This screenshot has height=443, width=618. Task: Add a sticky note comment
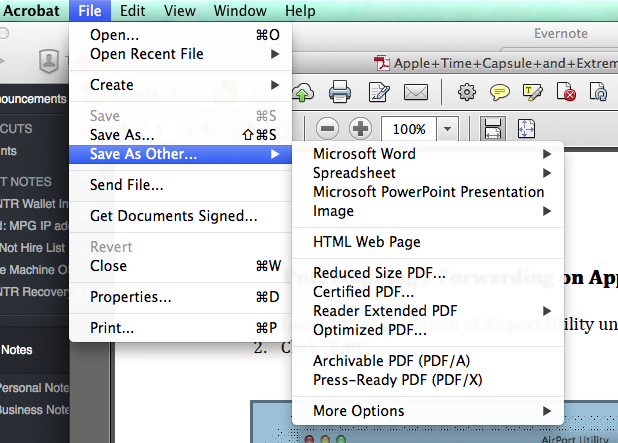[x=499, y=93]
